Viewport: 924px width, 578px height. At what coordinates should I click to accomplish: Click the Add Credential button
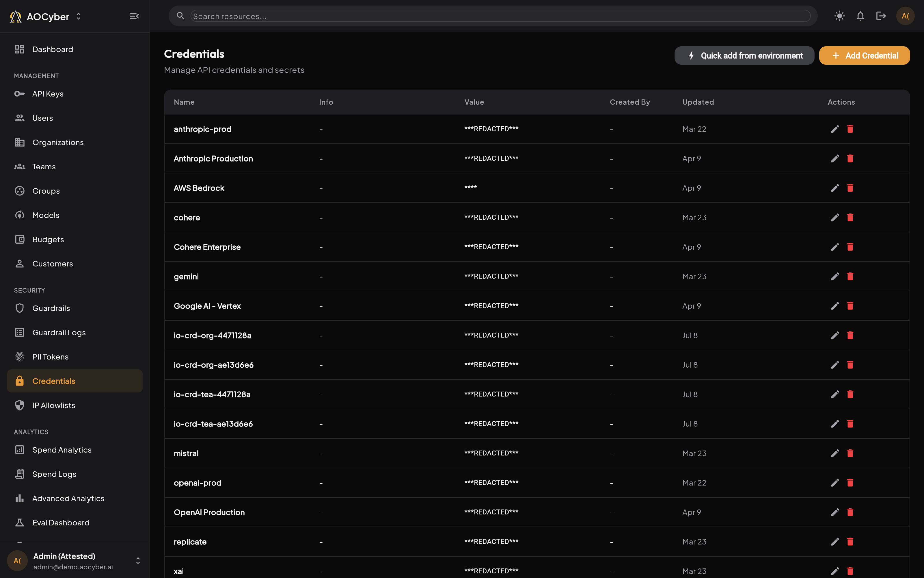tap(865, 55)
